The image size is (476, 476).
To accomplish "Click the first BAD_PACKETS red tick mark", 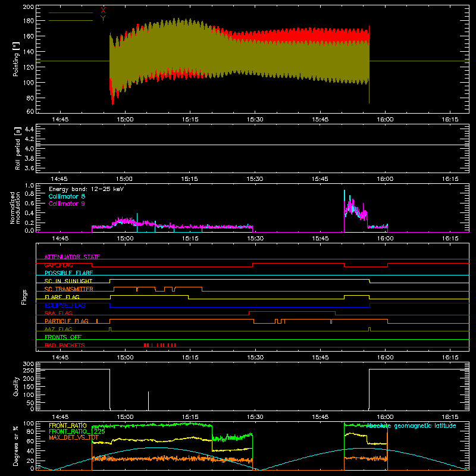I will point(145,345).
